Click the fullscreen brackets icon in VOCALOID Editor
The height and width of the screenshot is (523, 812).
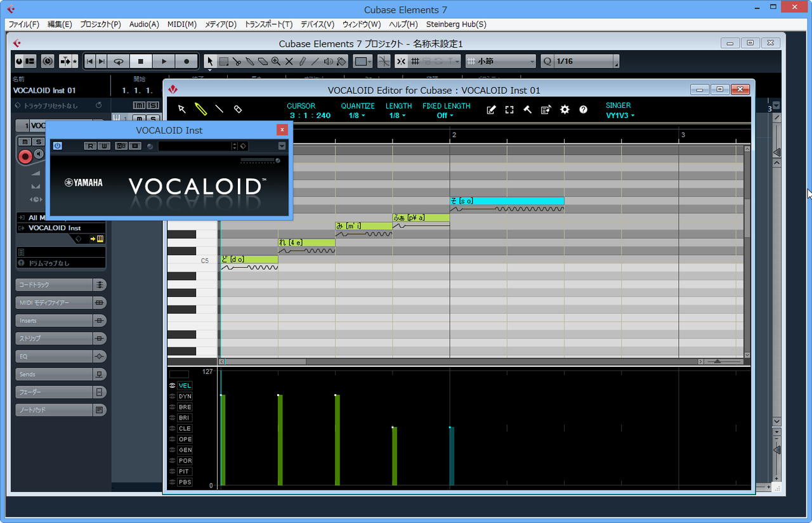[509, 110]
